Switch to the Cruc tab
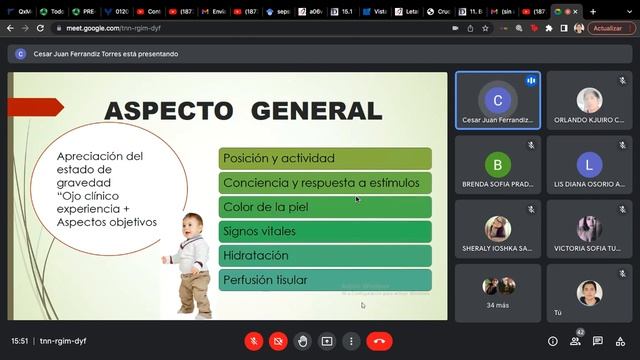This screenshot has width=640, height=360. pos(439,12)
